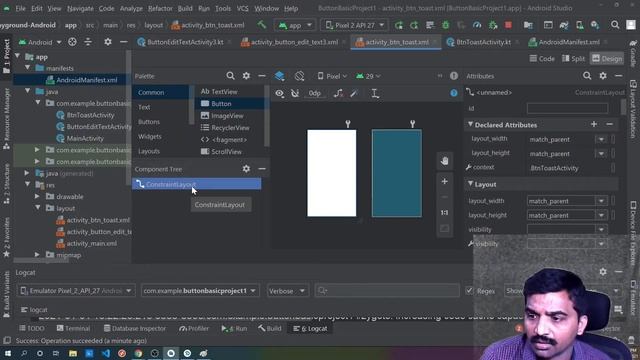
Task: Open Palette settings gear
Action: click(x=246, y=76)
